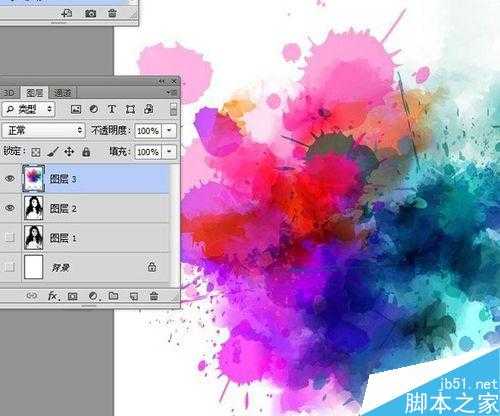Image resolution: width=500 pixels, height=416 pixels.
Task: Toggle lock all padlock icon
Action: 86,152
